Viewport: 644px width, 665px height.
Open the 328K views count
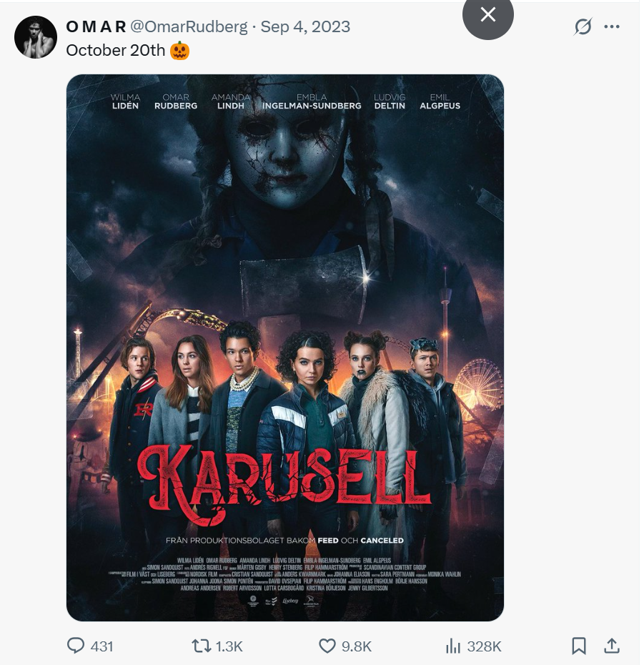484,646
